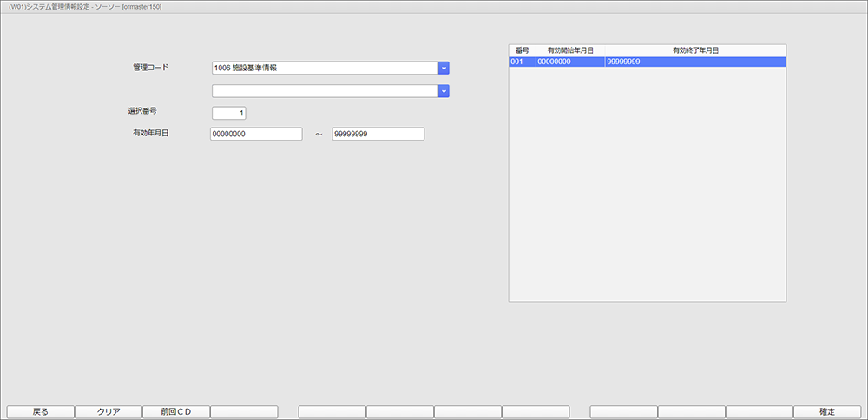Click the 有効年月日 start date field 00000000
The width and height of the screenshot is (868, 420).
pyautogui.click(x=256, y=135)
